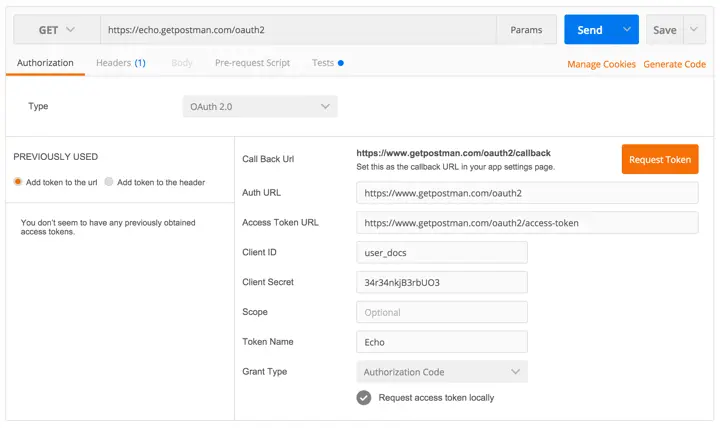Open the Authorization Code grant type dropdown
The height and width of the screenshot is (428, 720).
click(x=441, y=372)
